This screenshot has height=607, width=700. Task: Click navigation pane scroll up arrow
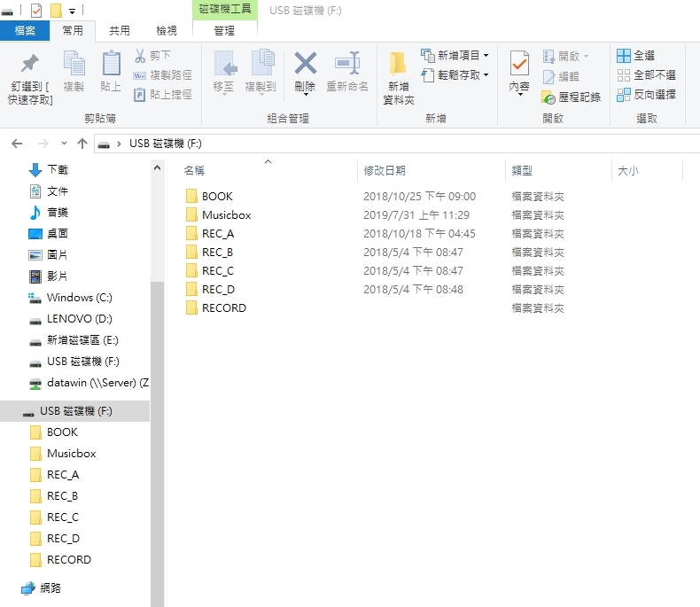157,168
